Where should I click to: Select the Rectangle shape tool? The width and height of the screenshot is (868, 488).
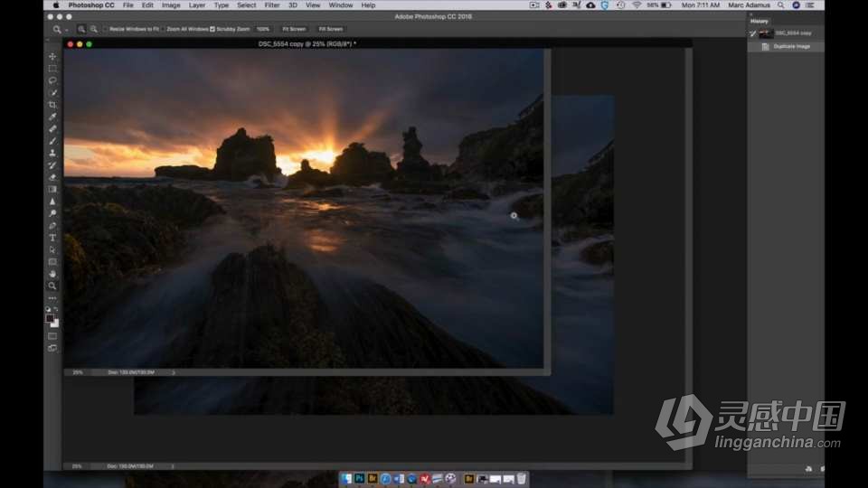[x=52, y=262]
